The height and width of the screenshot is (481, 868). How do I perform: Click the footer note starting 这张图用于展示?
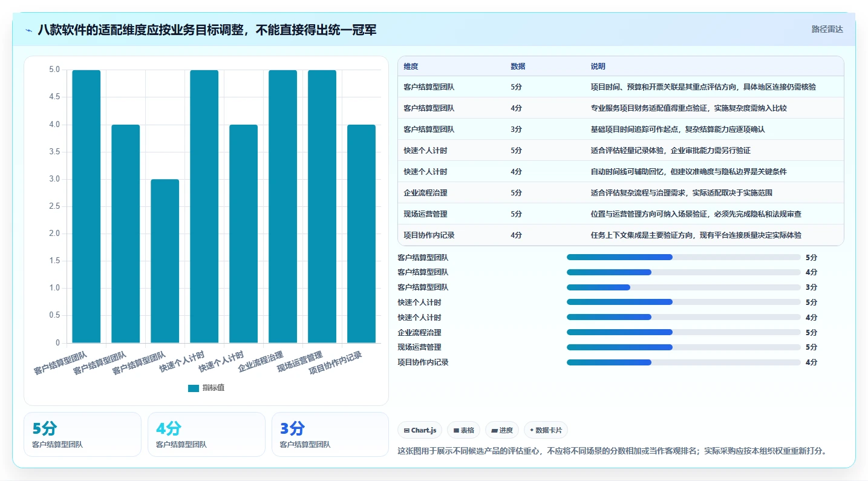(612, 451)
